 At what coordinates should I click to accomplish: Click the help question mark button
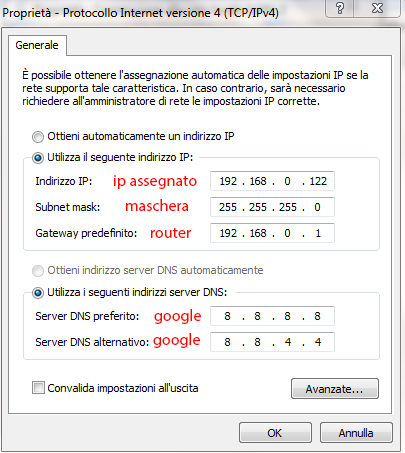(340, 8)
